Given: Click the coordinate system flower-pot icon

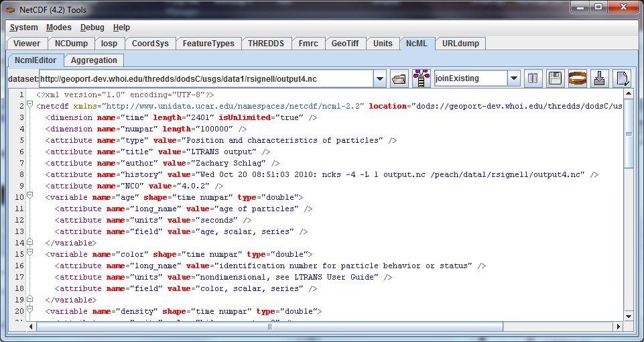Looking at the screenshot, I should (x=422, y=78).
